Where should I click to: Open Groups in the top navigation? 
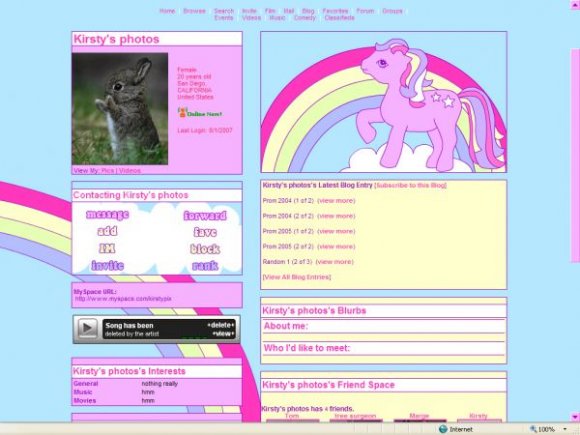(392, 11)
